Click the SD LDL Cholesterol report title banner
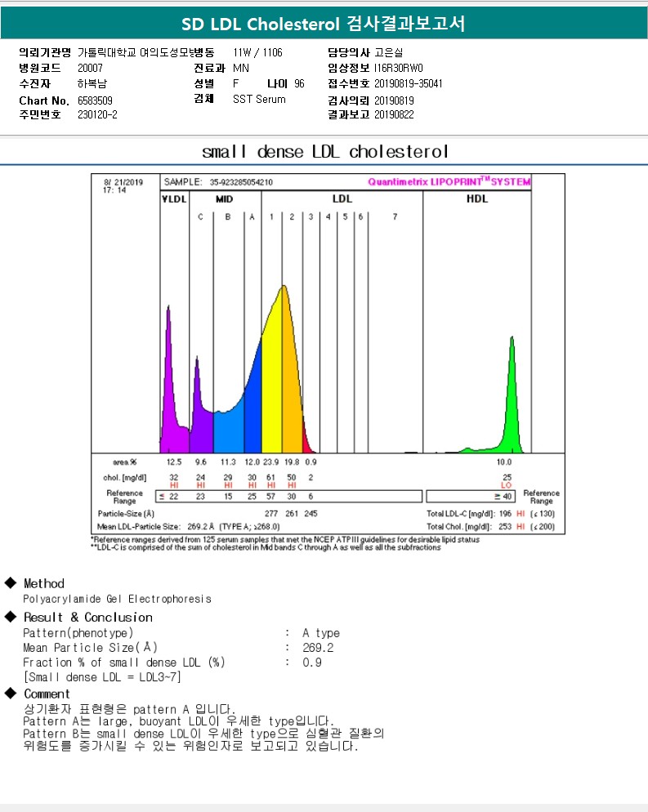Viewport: 648px width, 812px height. tap(324, 24)
